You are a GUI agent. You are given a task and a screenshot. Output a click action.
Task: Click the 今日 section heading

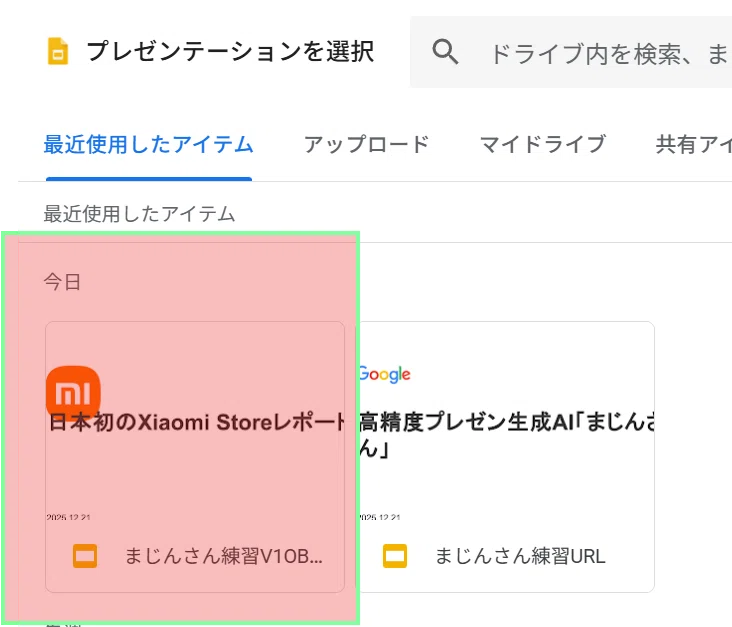coord(62,282)
